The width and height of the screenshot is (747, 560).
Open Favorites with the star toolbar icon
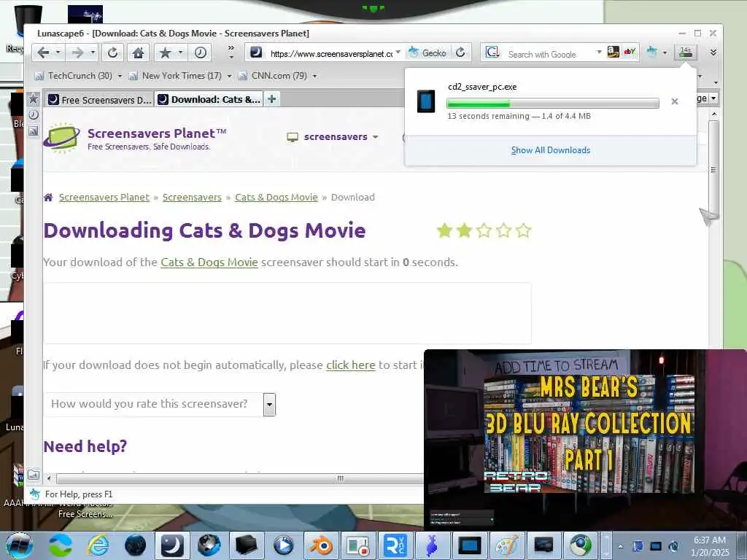165,52
